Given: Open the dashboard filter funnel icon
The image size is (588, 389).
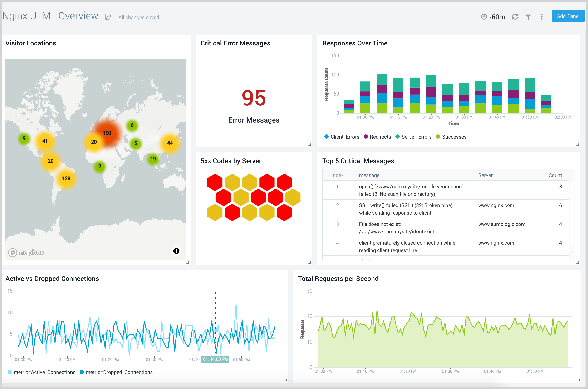Looking at the screenshot, I should [x=528, y=17].
